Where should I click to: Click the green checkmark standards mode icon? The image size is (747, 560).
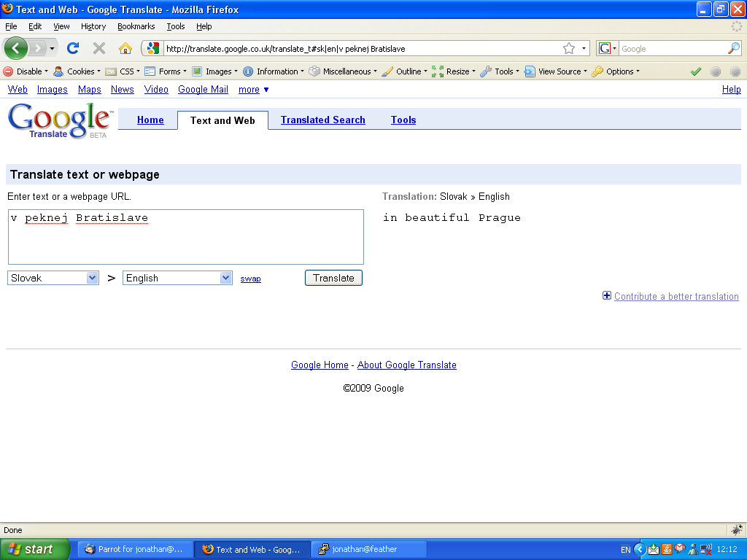pos(696,71)
